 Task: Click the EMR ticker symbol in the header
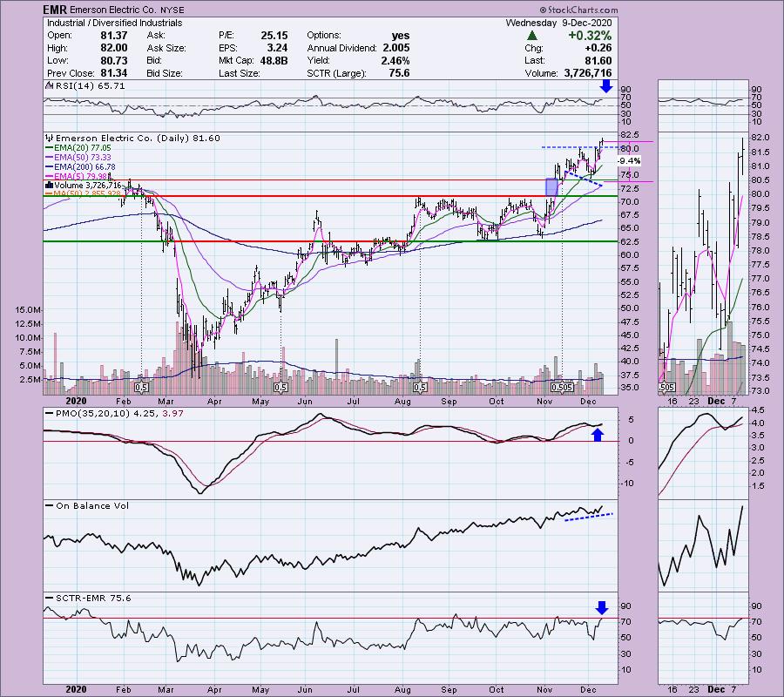click(54, 10)
